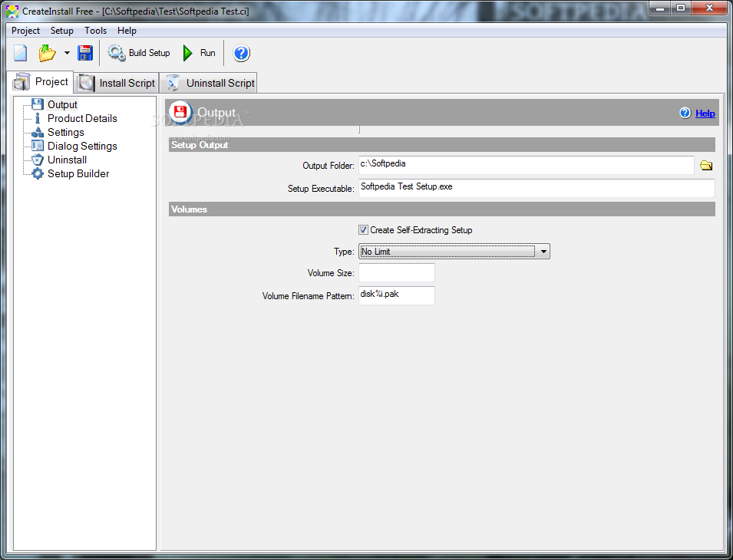Switch to the Install Script tab
Screen dimensions: 733x560
click(117, 83)
